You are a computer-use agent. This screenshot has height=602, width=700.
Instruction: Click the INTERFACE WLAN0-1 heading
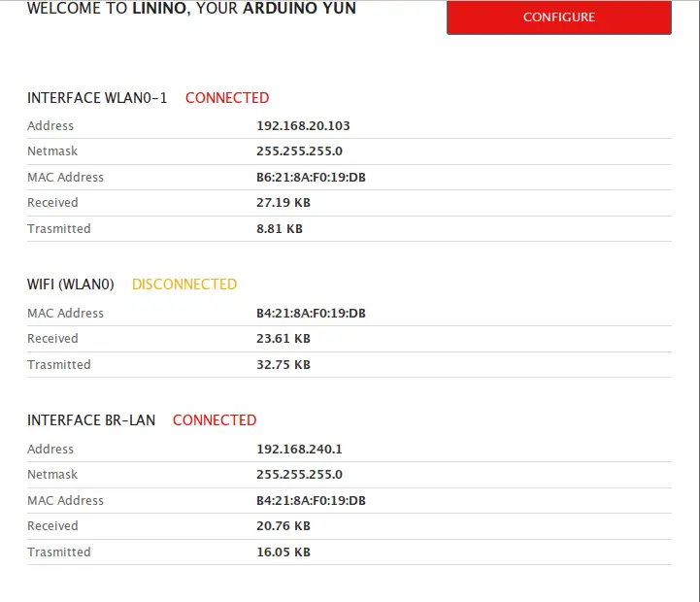[97, 98]
